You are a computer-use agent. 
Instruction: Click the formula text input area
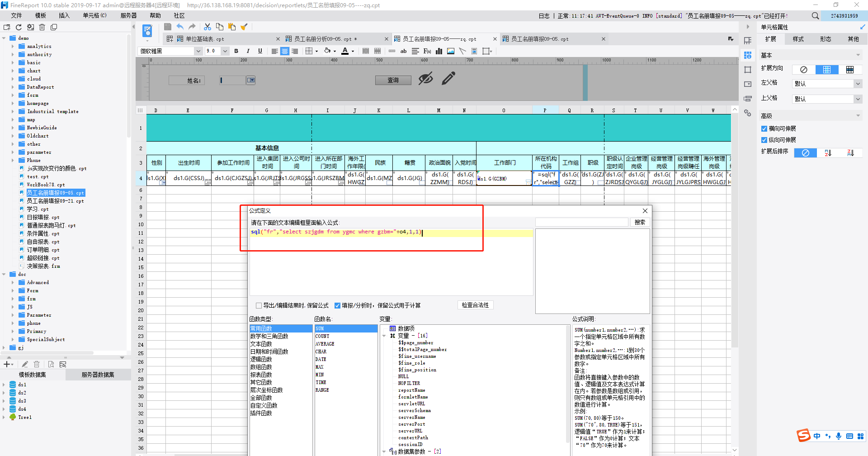(391, 262)
